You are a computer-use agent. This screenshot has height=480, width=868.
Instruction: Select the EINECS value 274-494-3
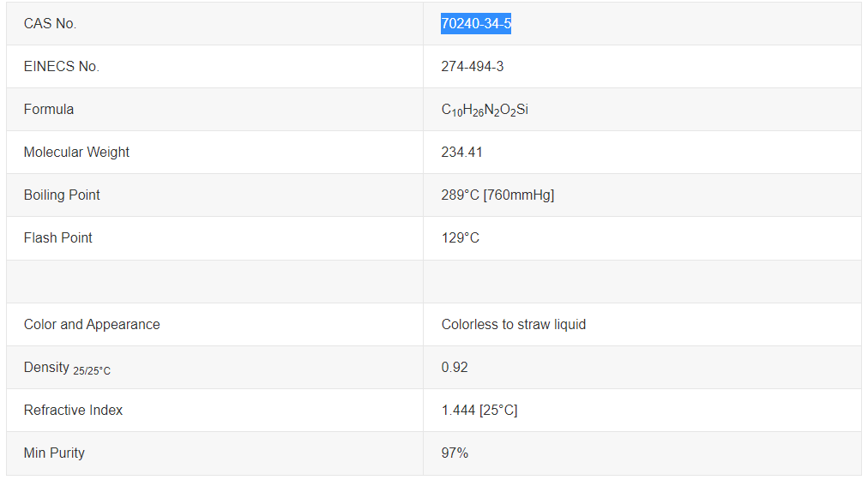click(473, 67)
